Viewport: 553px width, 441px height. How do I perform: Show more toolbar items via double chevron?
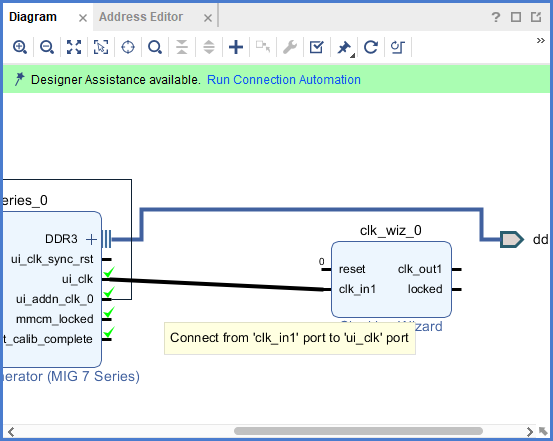(x=540, y=41)
